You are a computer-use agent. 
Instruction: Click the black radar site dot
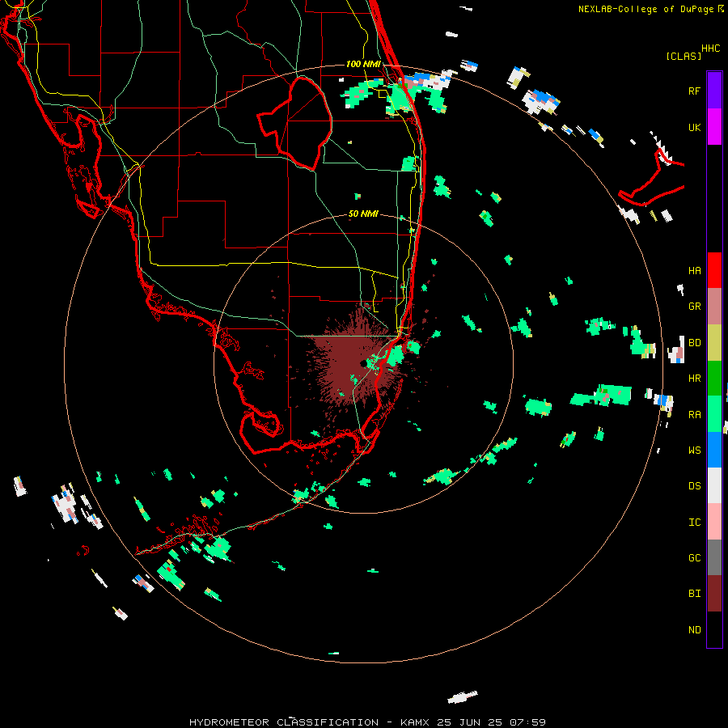363,363
